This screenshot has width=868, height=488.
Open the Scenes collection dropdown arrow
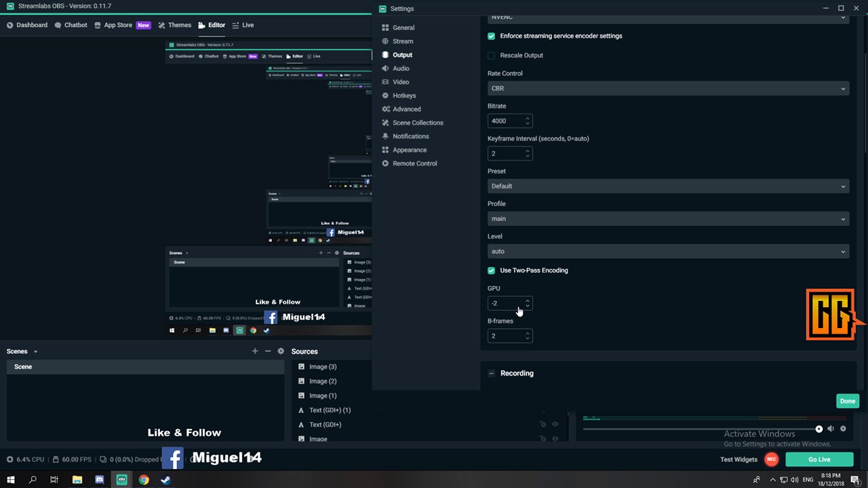(x=35, y=352)
